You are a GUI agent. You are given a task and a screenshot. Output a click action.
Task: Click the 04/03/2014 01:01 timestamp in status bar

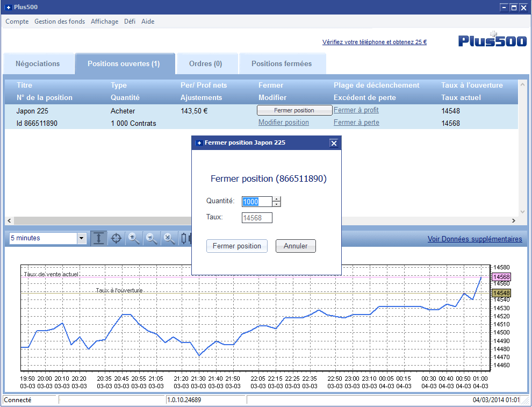(x=496, y=400)
